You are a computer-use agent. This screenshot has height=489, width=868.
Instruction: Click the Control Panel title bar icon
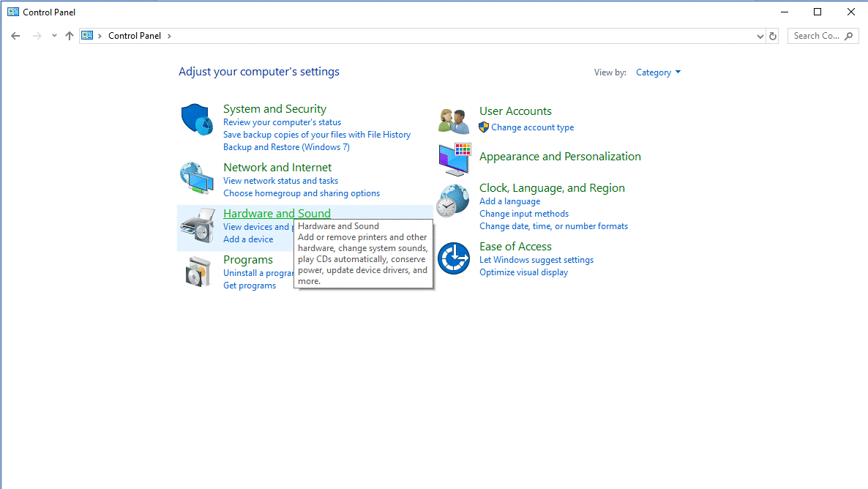pyautogui.click(x=13, y=12)
